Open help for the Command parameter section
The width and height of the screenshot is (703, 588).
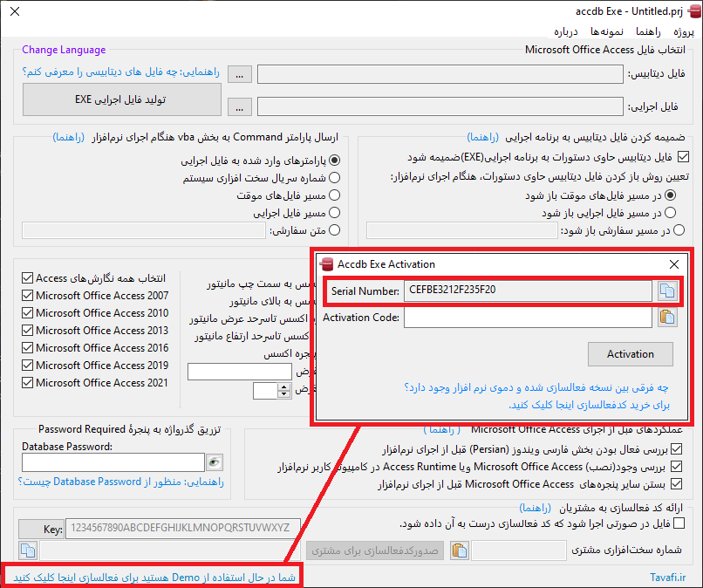(x=69, y=137)
